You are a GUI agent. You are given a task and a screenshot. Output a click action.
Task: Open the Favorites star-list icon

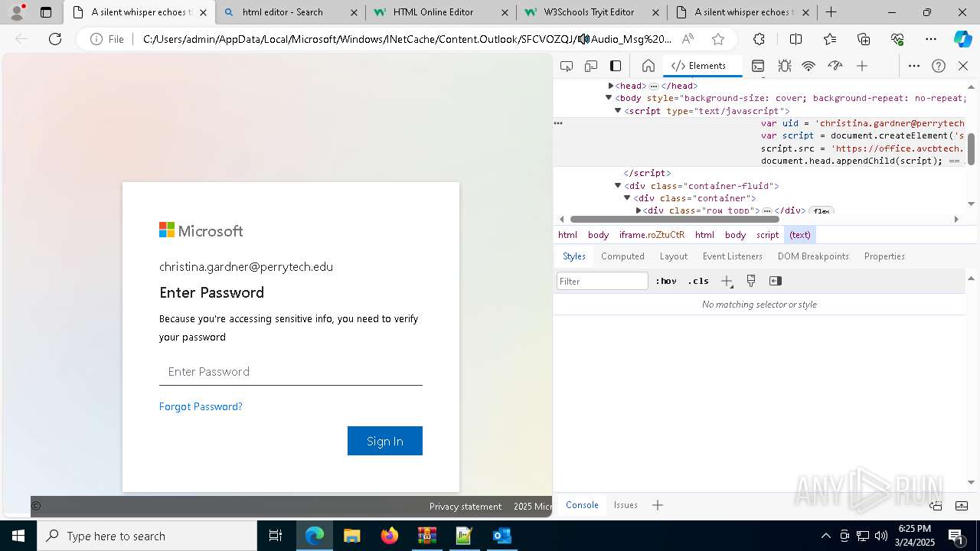(830, 39)
